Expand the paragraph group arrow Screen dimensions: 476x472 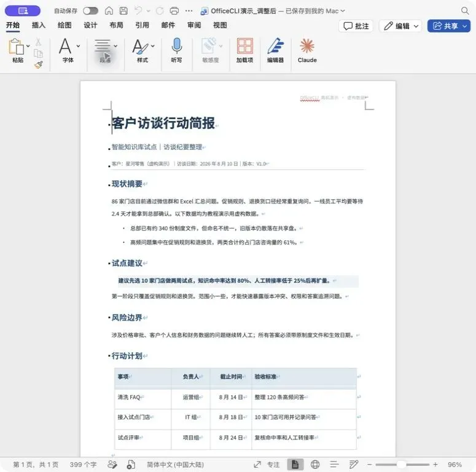tap(115, 46)
